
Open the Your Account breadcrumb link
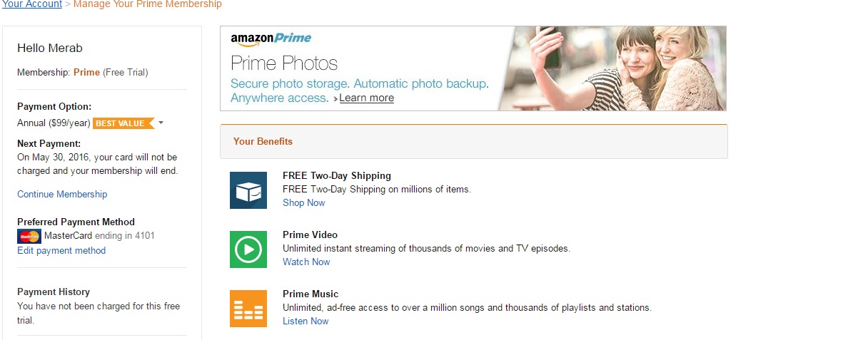click(31, 4)
